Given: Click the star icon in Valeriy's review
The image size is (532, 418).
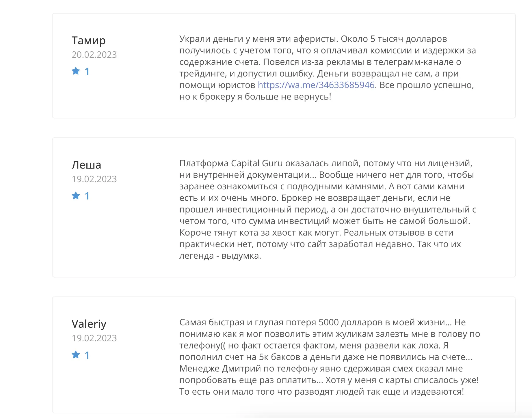Looking at the screenshot, I should click(x=76, y=355).
